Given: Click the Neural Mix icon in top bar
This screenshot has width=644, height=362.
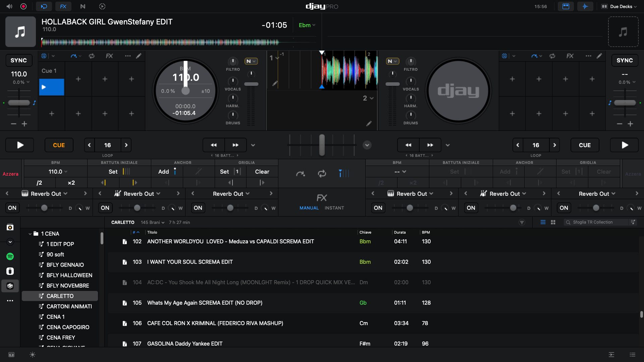Looking at the screenshot, I should click(83, 6).
